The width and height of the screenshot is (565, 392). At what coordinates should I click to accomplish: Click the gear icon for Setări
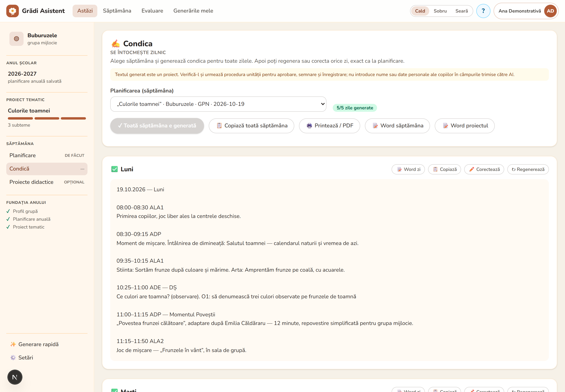(13, 358)
